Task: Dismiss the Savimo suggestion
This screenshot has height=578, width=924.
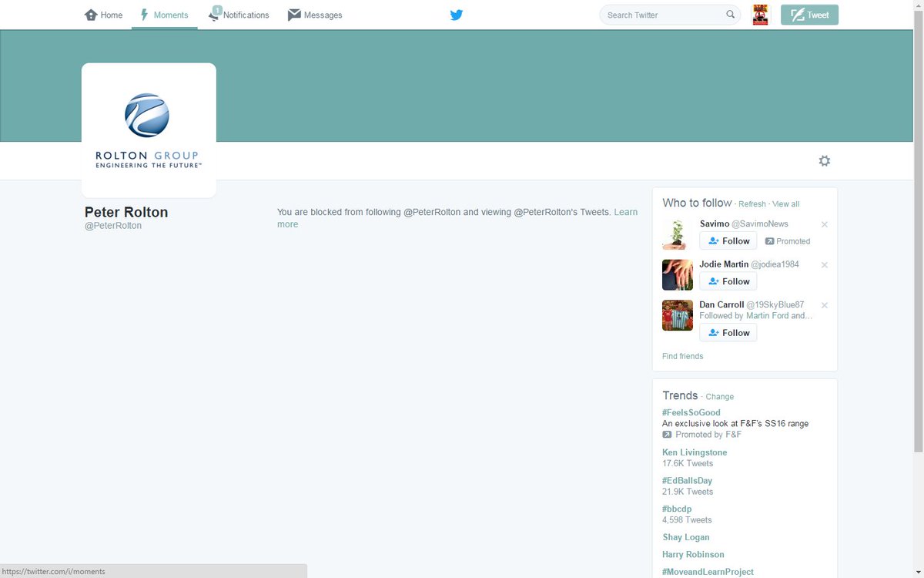Action: (x=825, y=224)
